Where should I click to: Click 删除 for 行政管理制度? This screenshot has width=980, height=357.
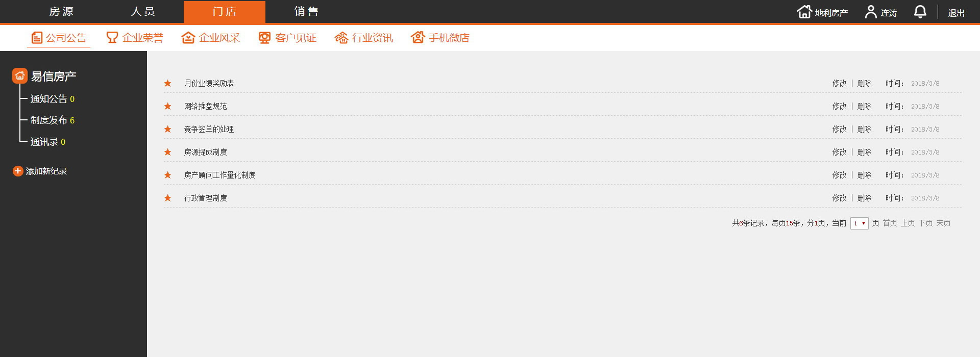pyautogui.click(x=865, y=198)
